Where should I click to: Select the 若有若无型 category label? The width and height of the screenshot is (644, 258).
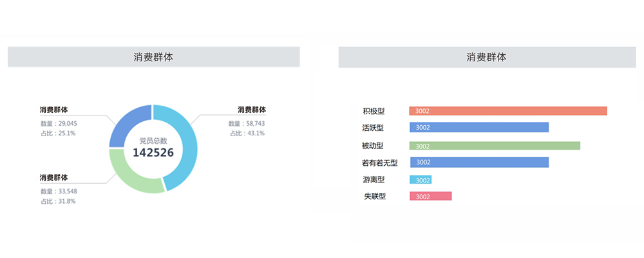[380, 163]
